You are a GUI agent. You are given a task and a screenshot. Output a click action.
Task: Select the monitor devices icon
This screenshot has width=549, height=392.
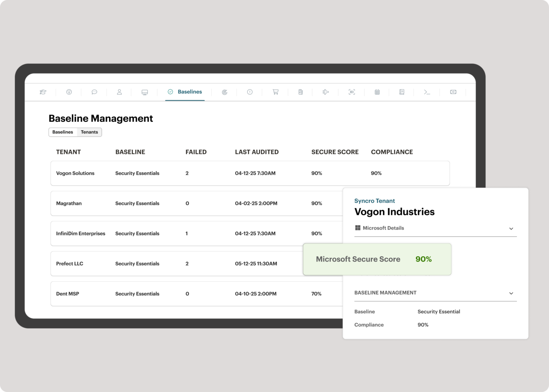[x=144, y=92]
